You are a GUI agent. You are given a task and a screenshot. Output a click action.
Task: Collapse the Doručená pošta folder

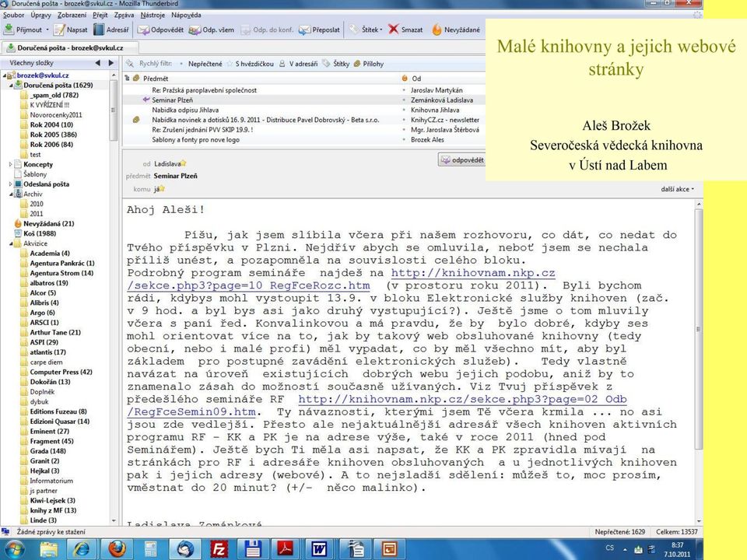(11, 86)
